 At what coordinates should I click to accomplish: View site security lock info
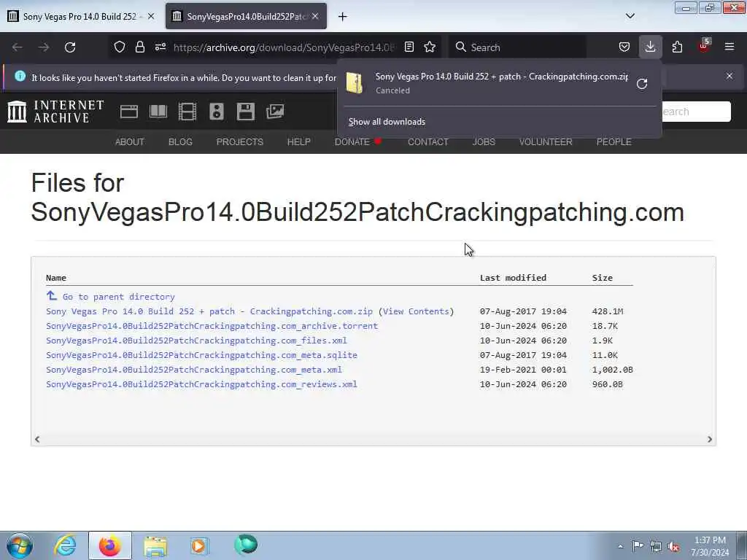pyautogui.click(x=139, y=47)
